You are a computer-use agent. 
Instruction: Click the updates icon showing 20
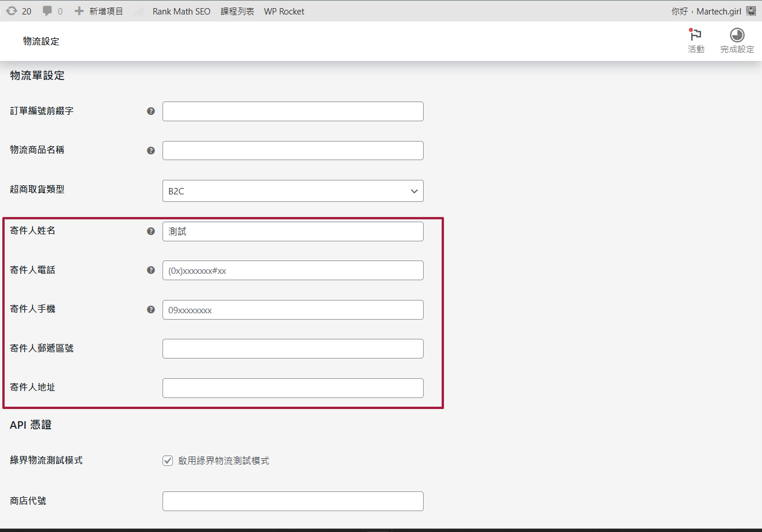coord(12,11)
